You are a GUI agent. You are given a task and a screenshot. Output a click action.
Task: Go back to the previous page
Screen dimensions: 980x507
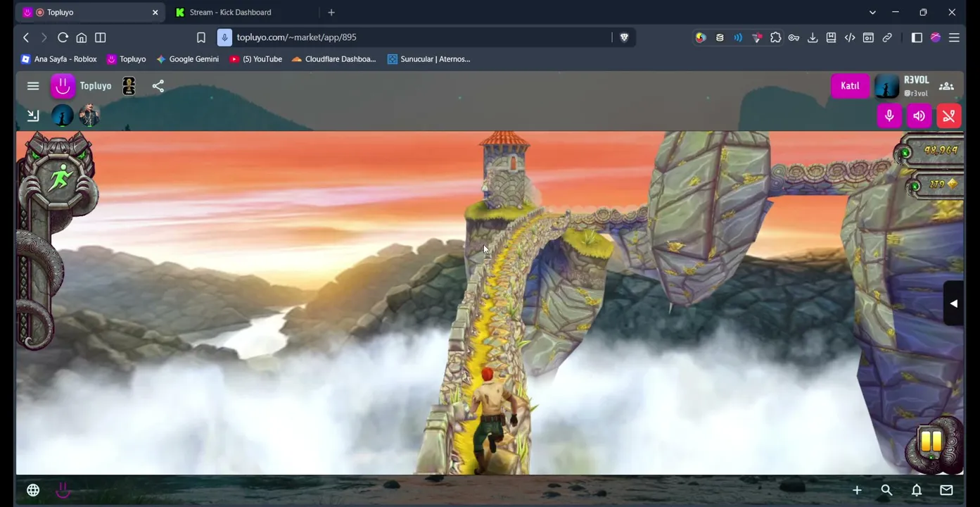pos(26,37)
